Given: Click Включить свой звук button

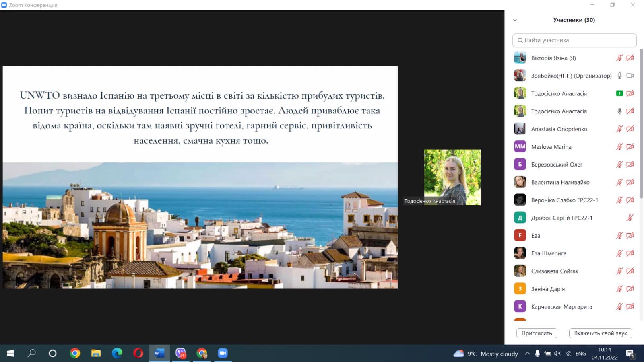Looking at the screenshot, I should click(x=601, y=333).
